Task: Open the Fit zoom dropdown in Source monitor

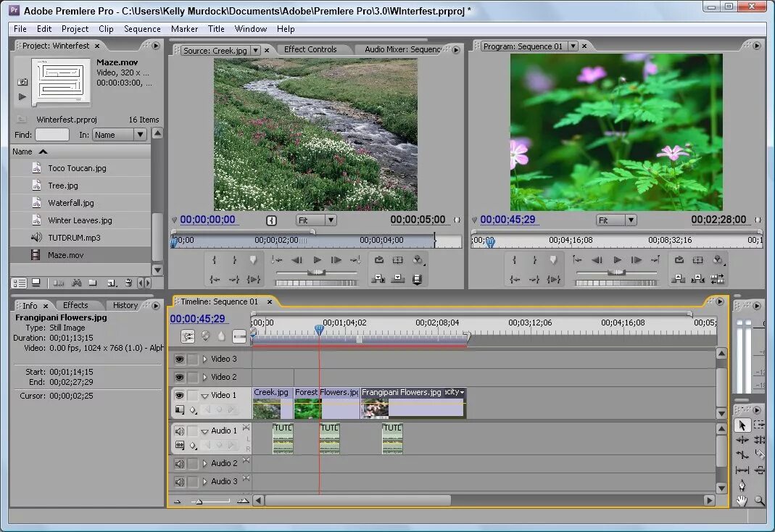Action: (316, 220)
